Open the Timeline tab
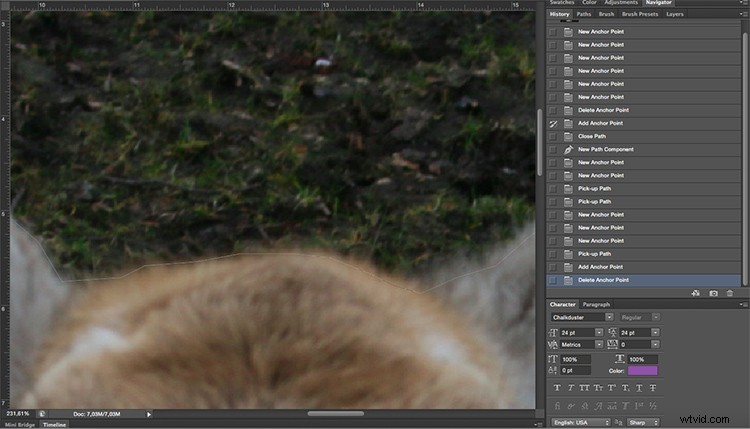Image resolution: width=750 pixels, height=429 pixels. (x=54, y=425)
